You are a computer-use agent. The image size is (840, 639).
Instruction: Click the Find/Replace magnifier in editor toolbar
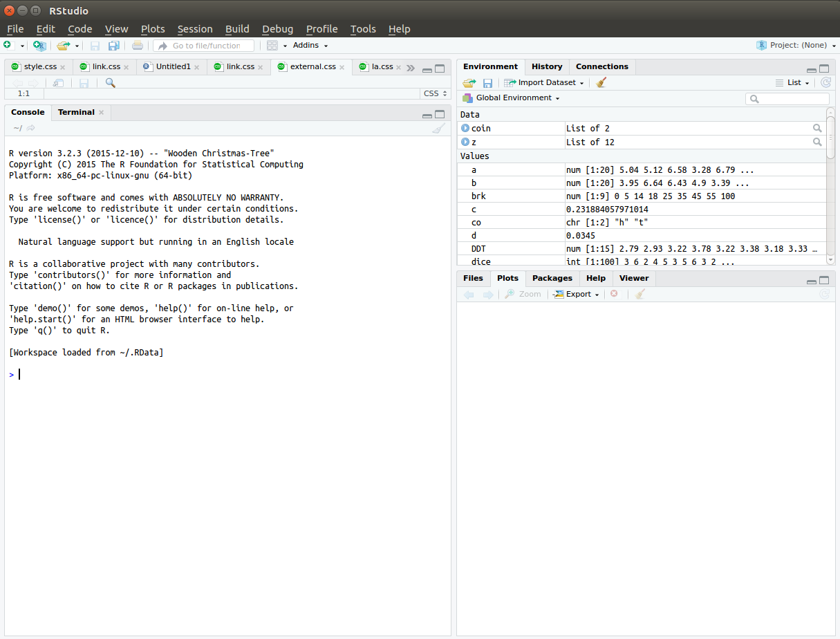click(110, 83)
